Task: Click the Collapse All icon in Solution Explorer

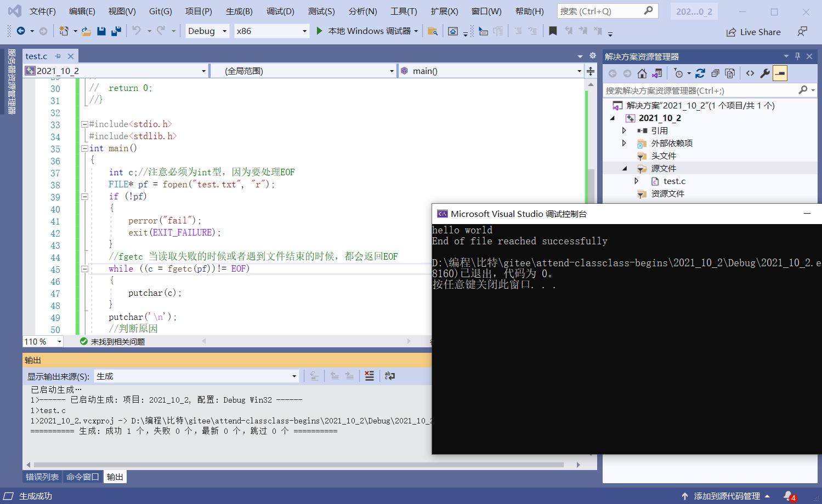Action: tap(715, 73)
